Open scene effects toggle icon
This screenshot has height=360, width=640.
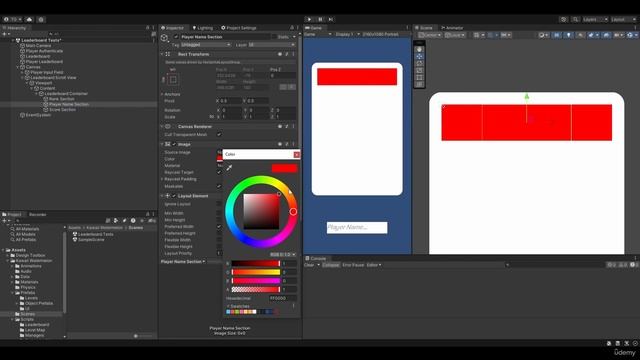pos(592,35)
